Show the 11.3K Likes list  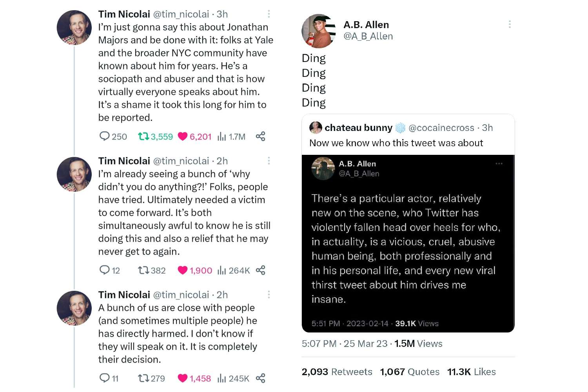(x=471, y=372)
